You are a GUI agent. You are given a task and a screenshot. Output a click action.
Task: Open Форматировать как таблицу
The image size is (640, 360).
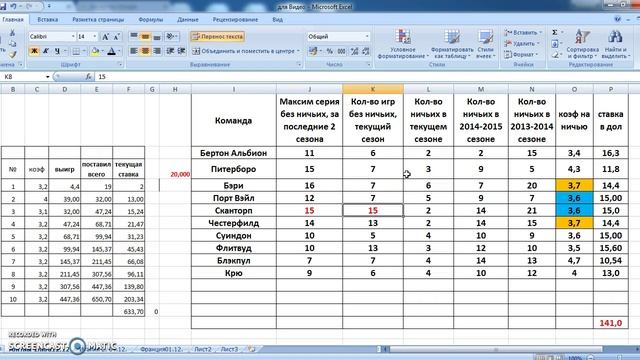coord(452,44)
